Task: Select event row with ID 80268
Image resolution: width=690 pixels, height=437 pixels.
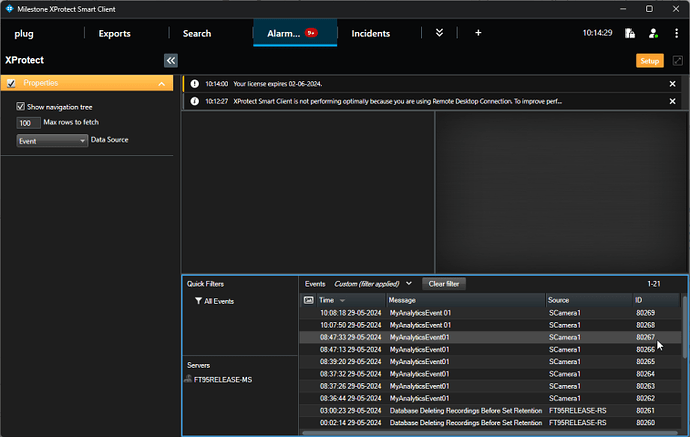Action: pos(490,325)
